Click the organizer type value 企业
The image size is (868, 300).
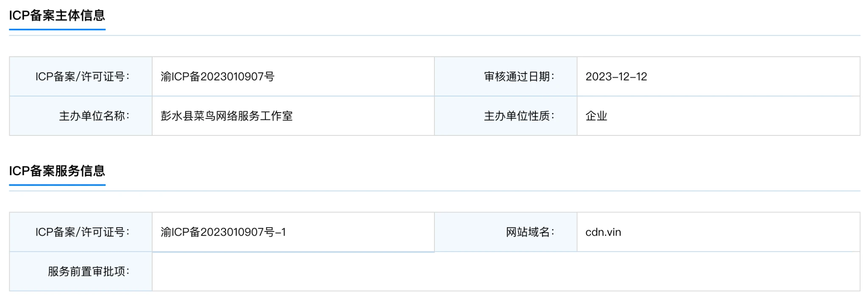pyautogui.click(x=596, y=116)
